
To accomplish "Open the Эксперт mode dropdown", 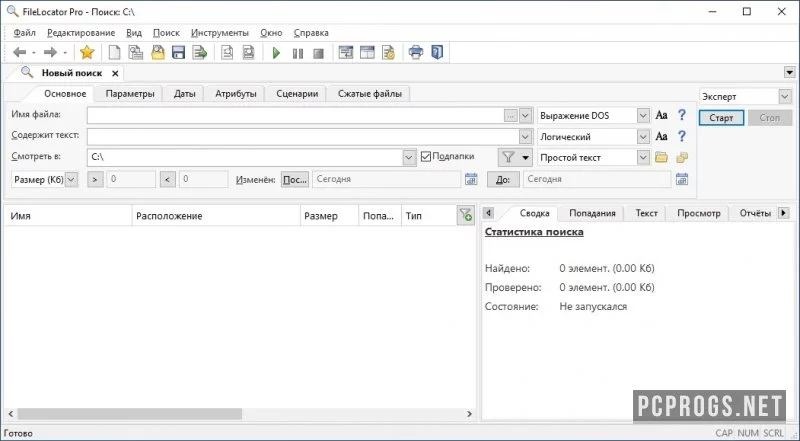I will pos(785,96).
